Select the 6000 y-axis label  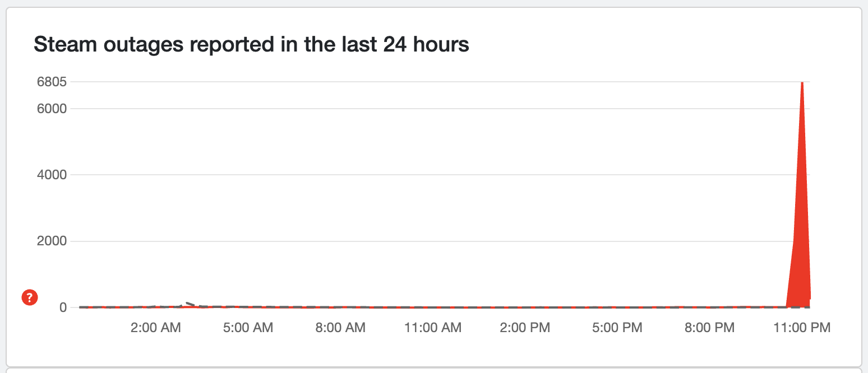(52, 109)
